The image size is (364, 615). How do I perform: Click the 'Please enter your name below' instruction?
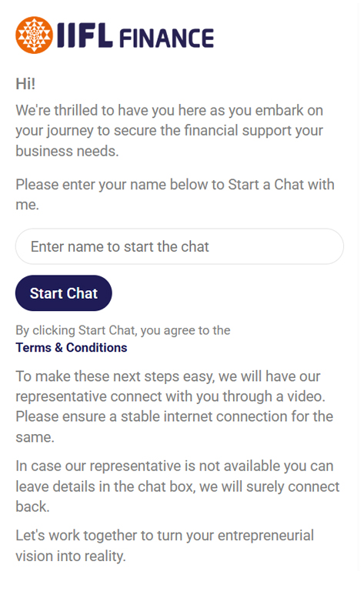point(175,184)
